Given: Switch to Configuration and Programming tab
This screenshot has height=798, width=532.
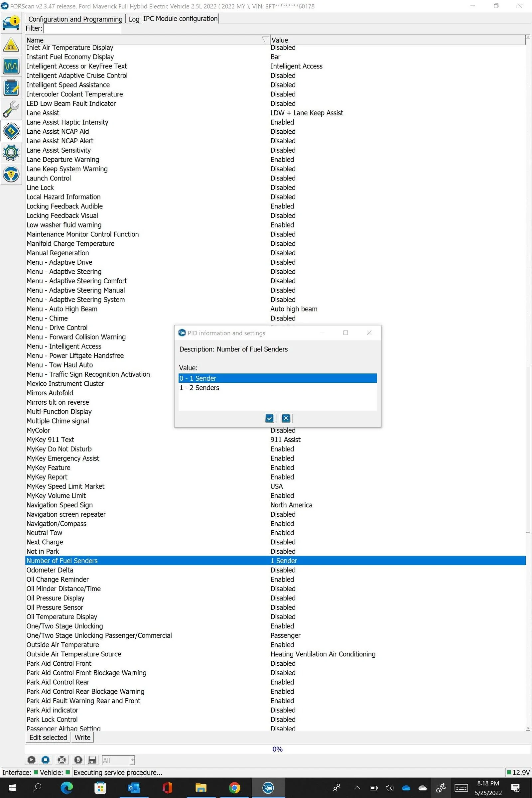Looking at the screenshot, I should [x=75, y=19].
